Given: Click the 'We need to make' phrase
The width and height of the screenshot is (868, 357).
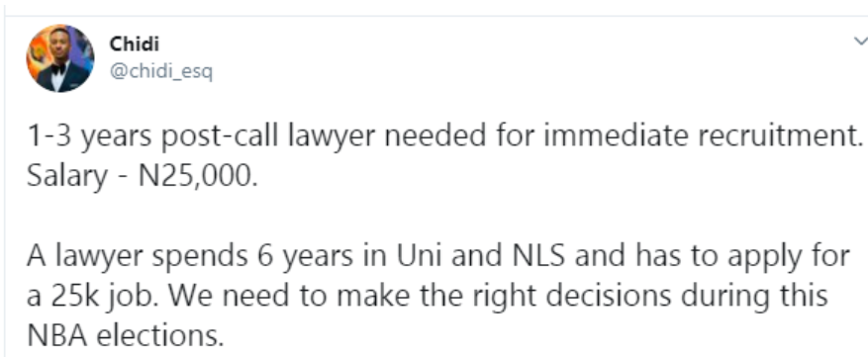Looking at the screenshot, I should click(x=288, y=296).
